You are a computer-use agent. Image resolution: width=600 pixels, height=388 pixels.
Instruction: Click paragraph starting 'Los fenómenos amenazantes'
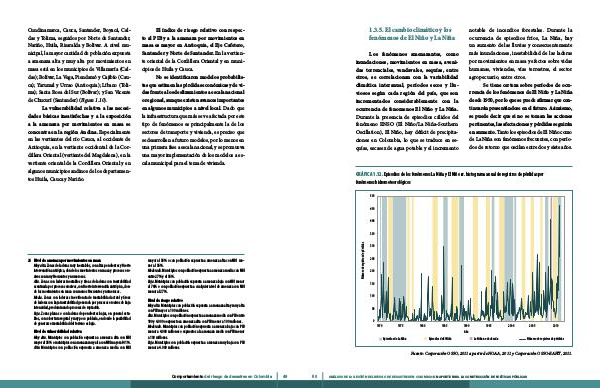tap(407, 101)
